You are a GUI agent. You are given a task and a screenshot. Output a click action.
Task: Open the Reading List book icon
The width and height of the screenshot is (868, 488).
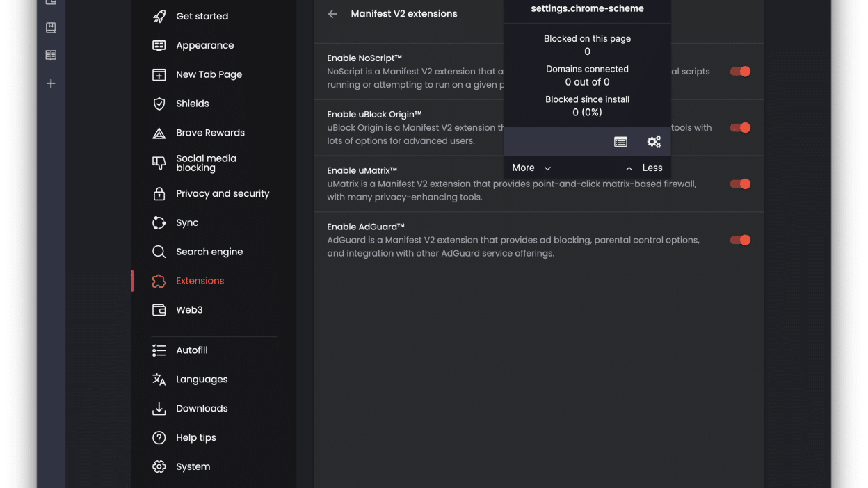coord(51,55)
